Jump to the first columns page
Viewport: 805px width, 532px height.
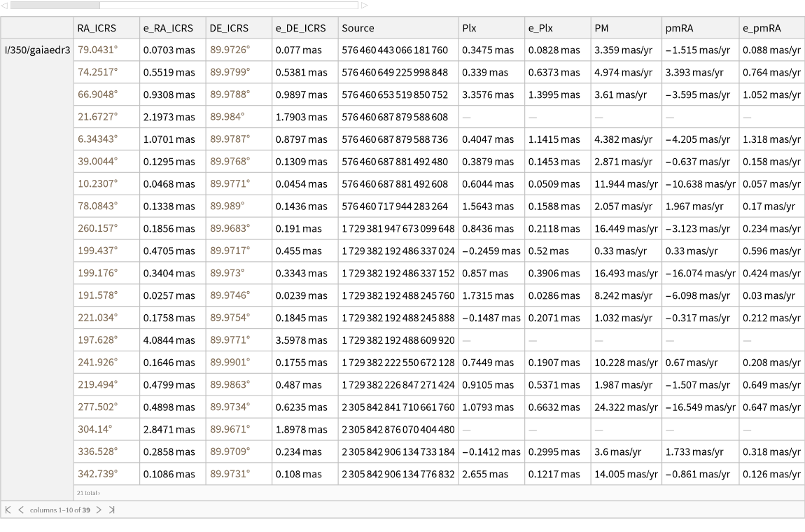click(8, 510)
